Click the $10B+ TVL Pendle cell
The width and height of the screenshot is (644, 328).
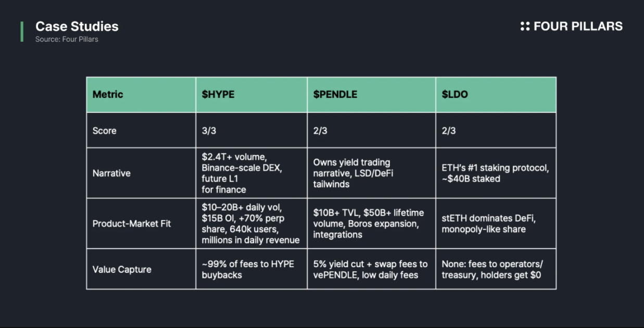tap(368, 224)
